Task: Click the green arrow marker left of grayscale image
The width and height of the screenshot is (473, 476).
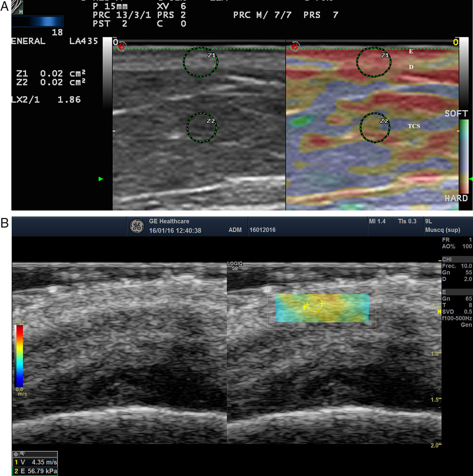Action: 101,179
